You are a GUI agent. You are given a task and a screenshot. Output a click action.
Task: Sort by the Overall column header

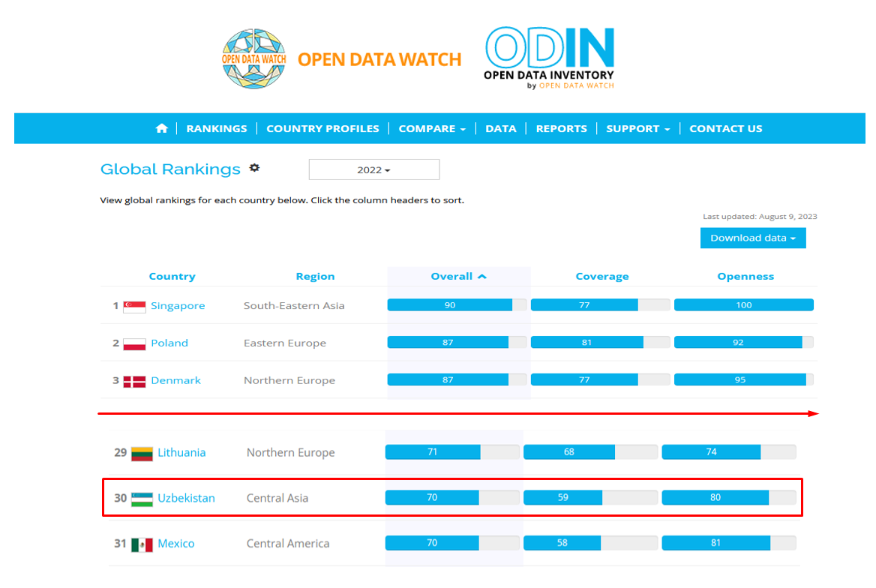457,276
